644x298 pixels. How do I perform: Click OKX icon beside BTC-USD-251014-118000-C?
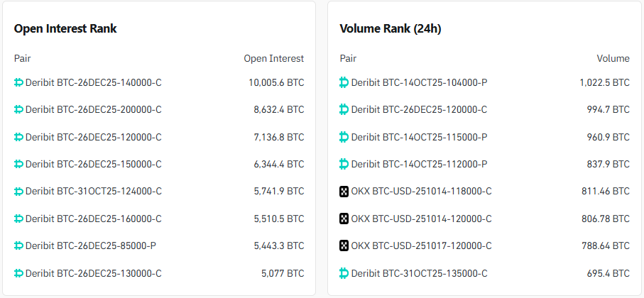[344, 192]
